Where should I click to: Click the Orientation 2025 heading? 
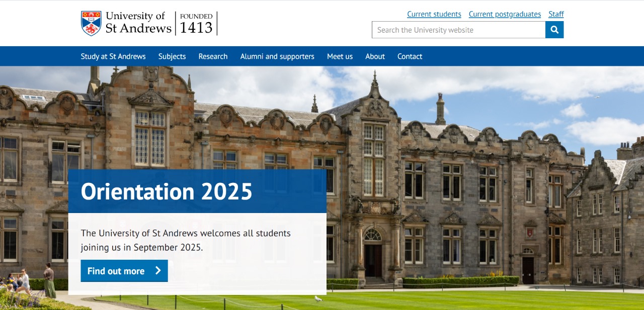(x=167, y=191)
